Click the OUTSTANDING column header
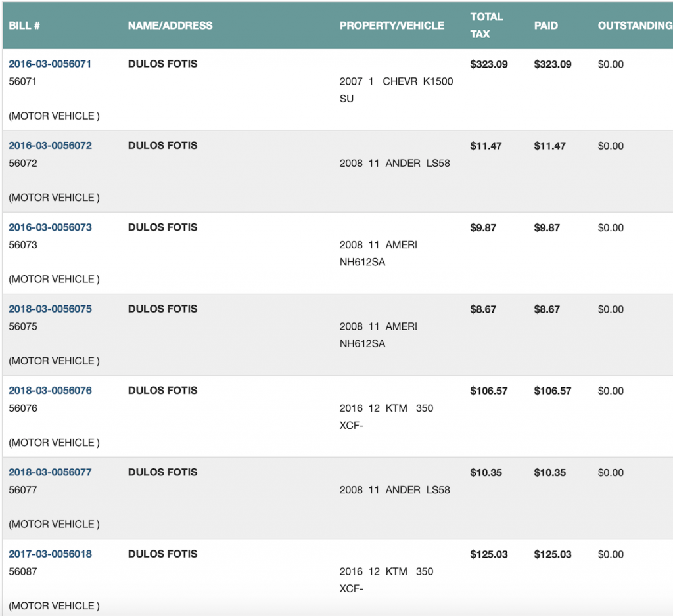Image resolution: width=673 pixels, height=616 pixels. coord(634,26)
